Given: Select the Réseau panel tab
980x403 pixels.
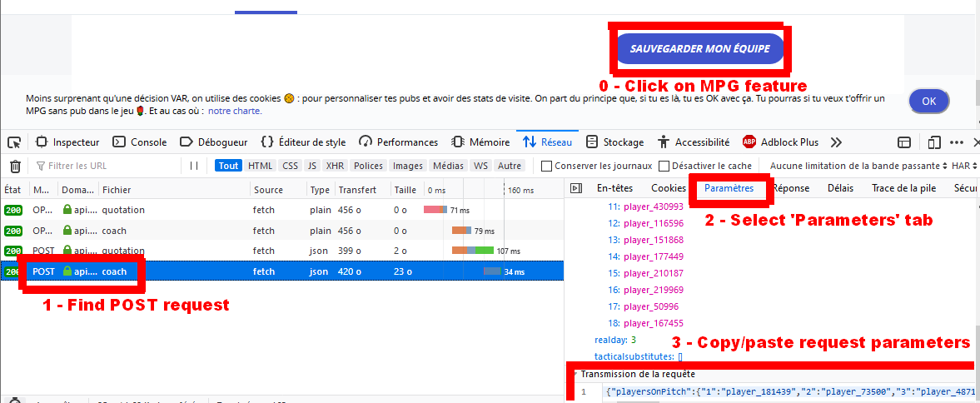Looking at the screenshot, I should [548, 142].
